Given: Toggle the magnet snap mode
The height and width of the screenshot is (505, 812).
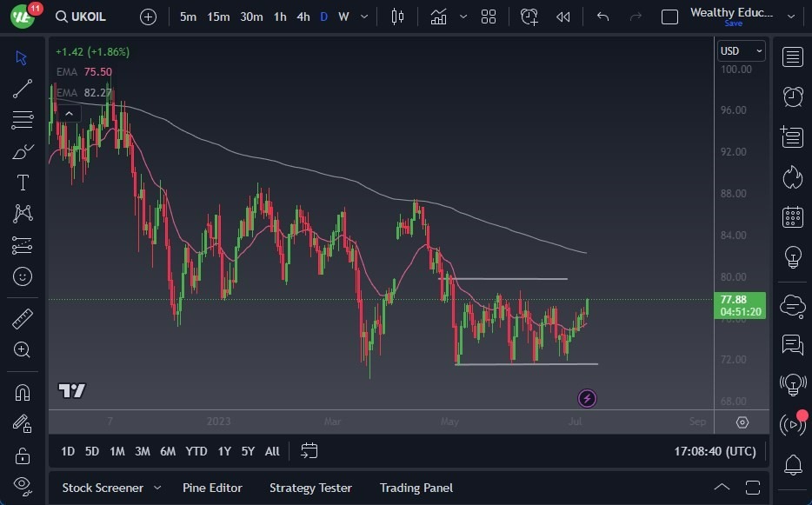Looking at the screenshot, I should pos(23,392).
